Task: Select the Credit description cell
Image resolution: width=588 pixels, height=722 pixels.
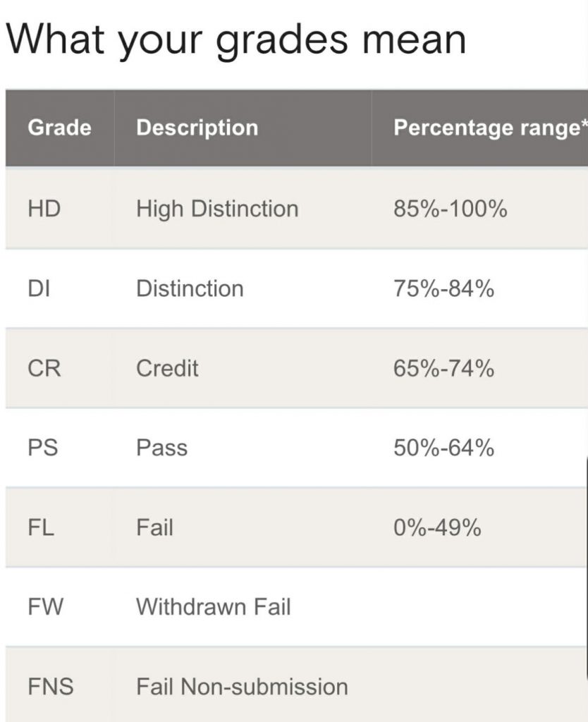Action: pos(167,368)
